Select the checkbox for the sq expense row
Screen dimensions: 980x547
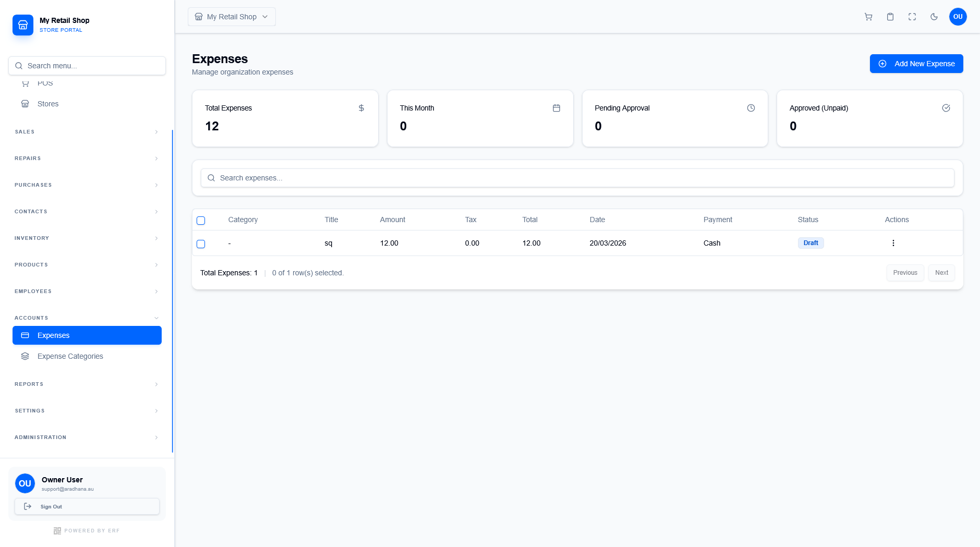[201, 244]
